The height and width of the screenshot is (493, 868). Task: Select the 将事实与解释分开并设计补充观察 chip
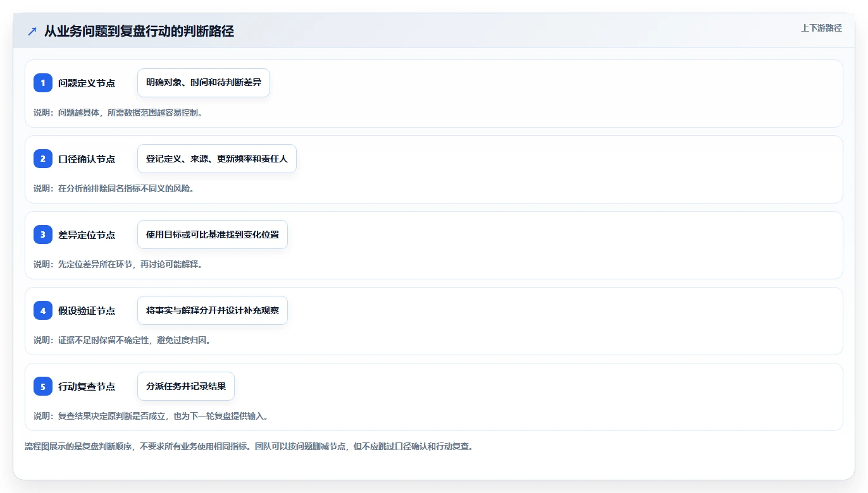213,310
